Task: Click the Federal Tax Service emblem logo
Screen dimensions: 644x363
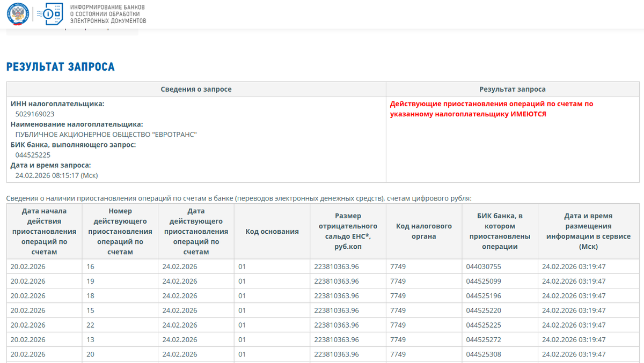Action: click(17, 14)
